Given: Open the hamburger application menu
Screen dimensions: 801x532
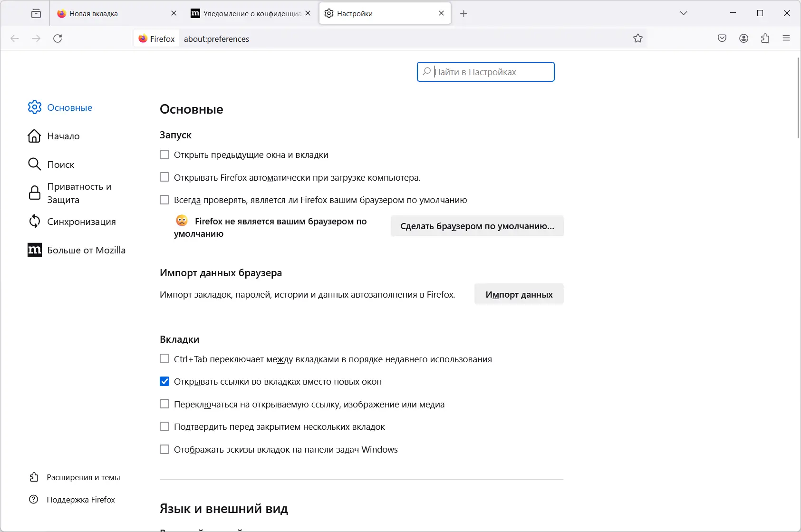Looking at the screenshot, I should [x=786, y=39].
